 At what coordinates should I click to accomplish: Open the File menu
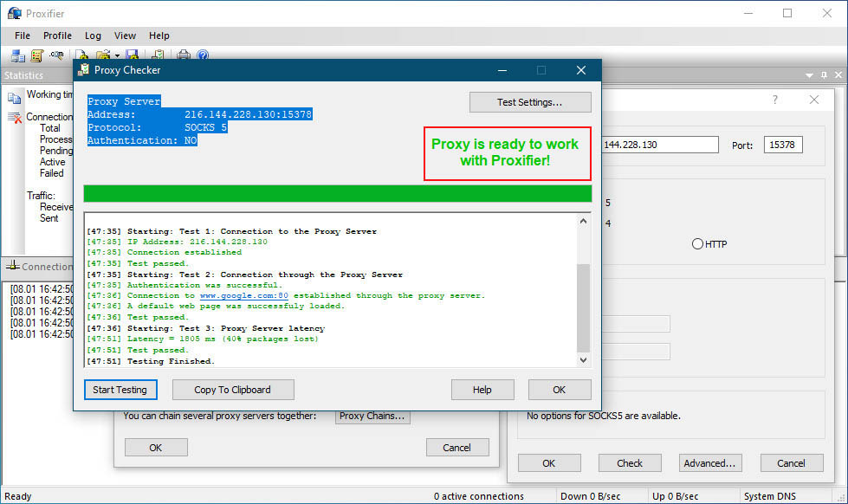click(23, 36)
